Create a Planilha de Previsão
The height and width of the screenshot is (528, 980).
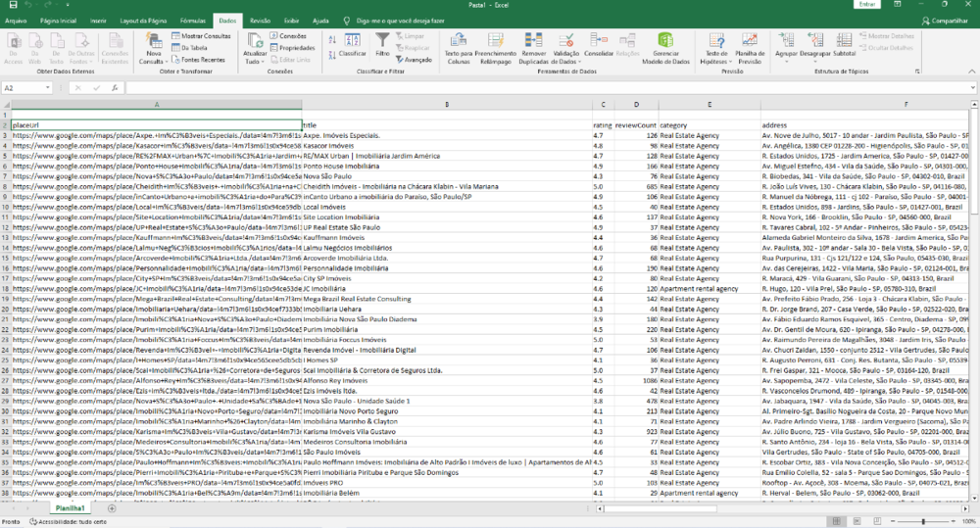[x=750, y=49]
